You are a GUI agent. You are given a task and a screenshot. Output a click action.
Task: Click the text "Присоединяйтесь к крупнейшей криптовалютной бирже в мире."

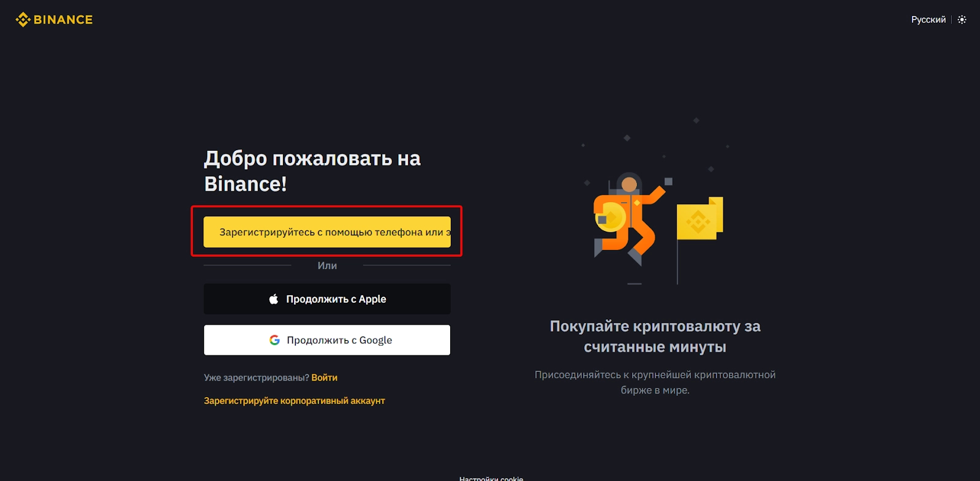click(655, 382)
